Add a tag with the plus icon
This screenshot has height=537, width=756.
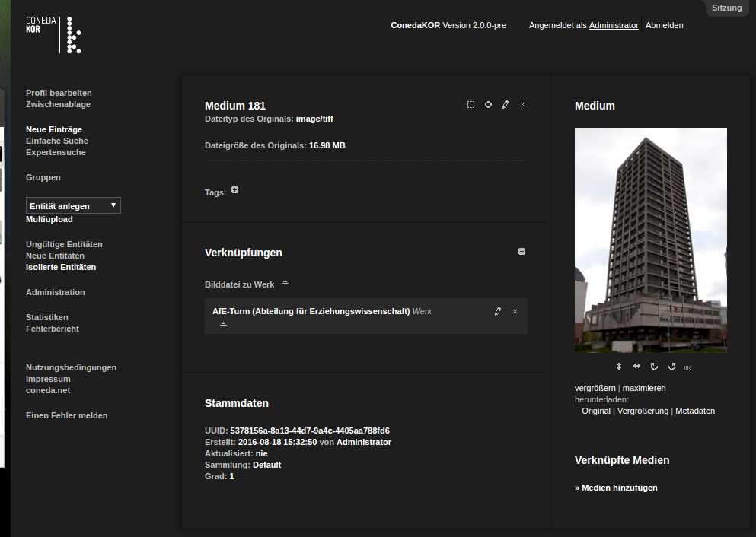(234, 190)
